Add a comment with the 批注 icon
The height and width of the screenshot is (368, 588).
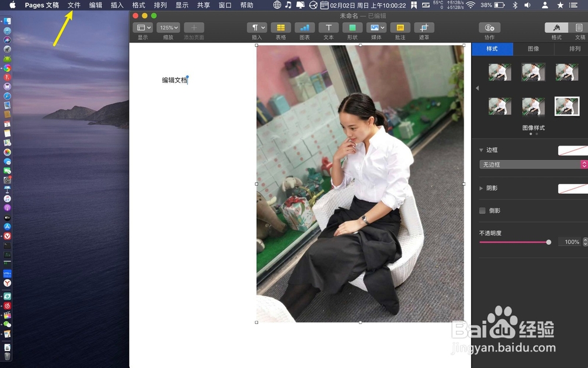(400, 27)
